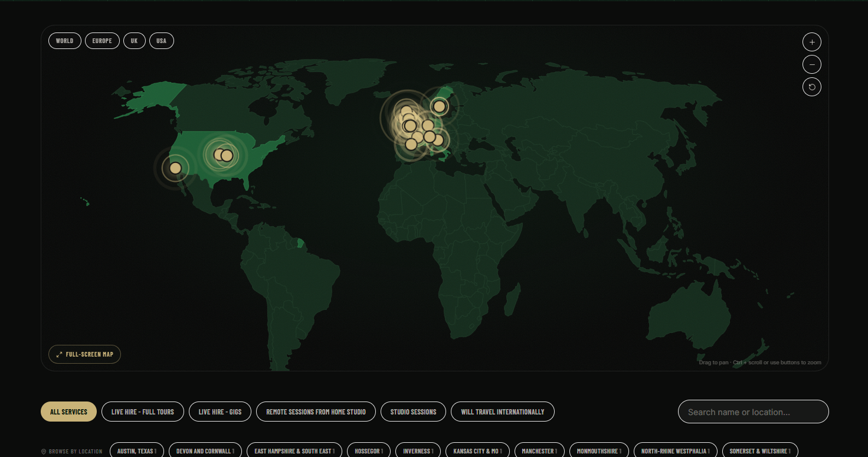This screenshot has height=457, width=868.
Task: Choose the North-Rhine Westphalia location
Action: tap(676, 451)
